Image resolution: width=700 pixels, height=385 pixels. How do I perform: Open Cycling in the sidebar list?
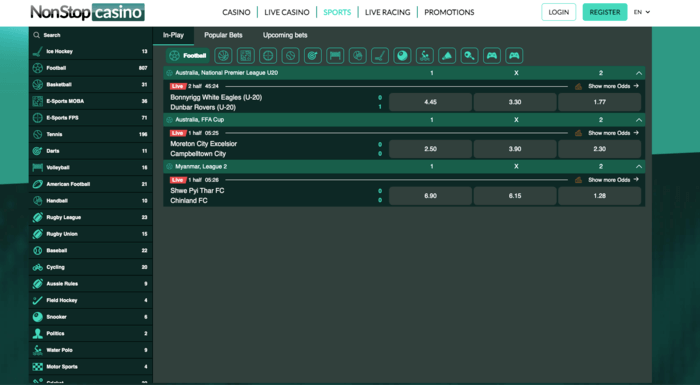coord(91,267)
